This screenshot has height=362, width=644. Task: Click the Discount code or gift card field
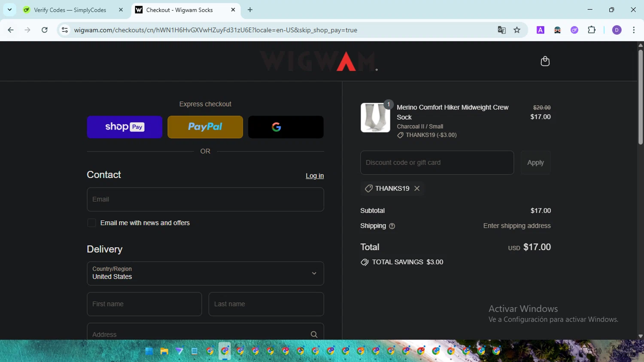tap(437, 163)
